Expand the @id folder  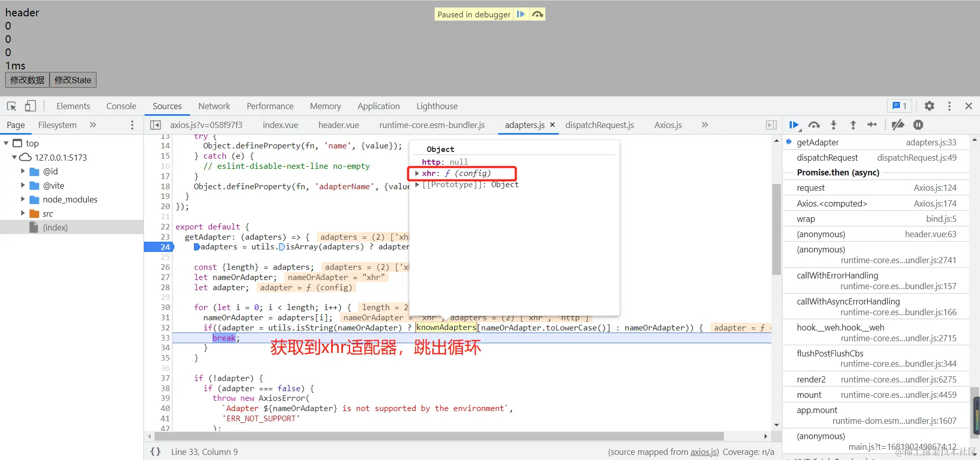(22, 171)
